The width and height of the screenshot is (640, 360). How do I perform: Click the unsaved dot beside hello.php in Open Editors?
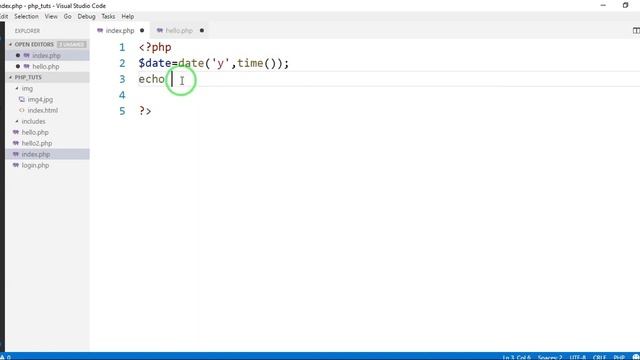(18, 67)
